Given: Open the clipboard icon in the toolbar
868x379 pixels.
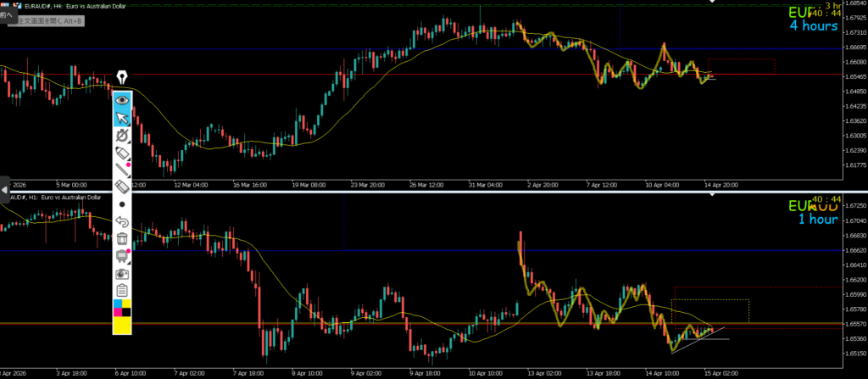Looking at the screenshot, I should point(122,290).
